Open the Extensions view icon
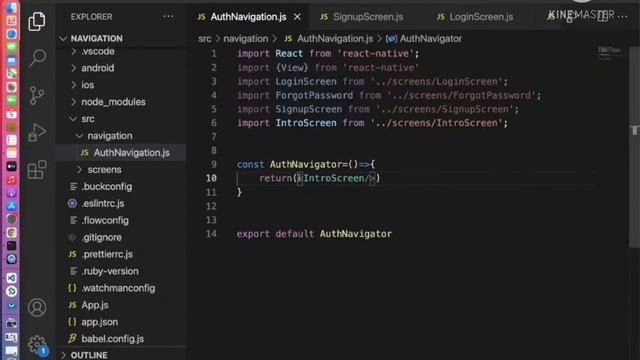 pos(37,169)
